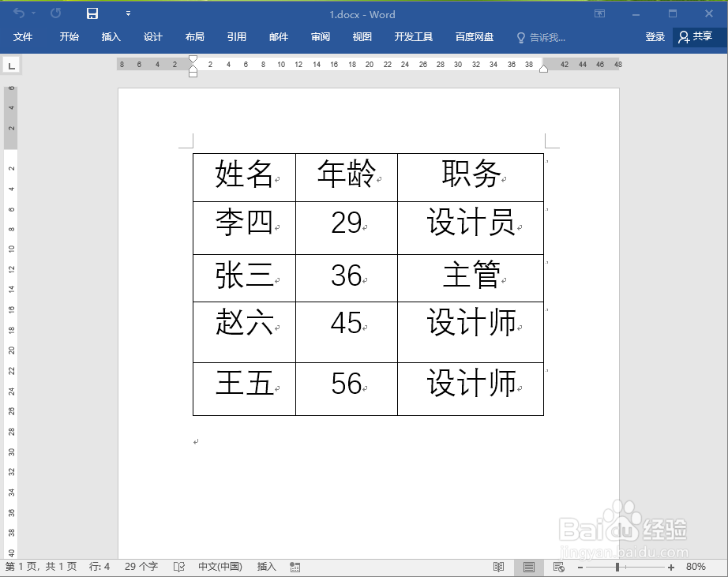Click the macro recording icon in status bar
Screen dimensions: 728x577
point(295,567)
